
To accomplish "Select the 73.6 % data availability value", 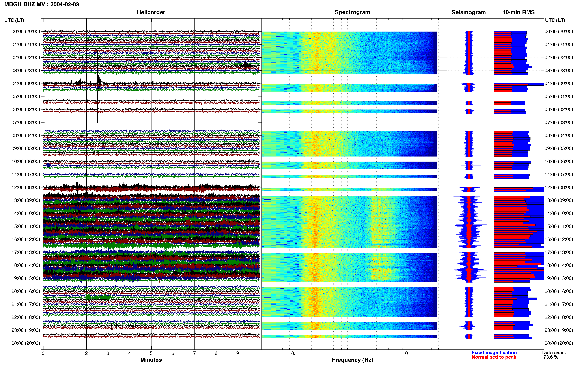I will coord(551,357).
